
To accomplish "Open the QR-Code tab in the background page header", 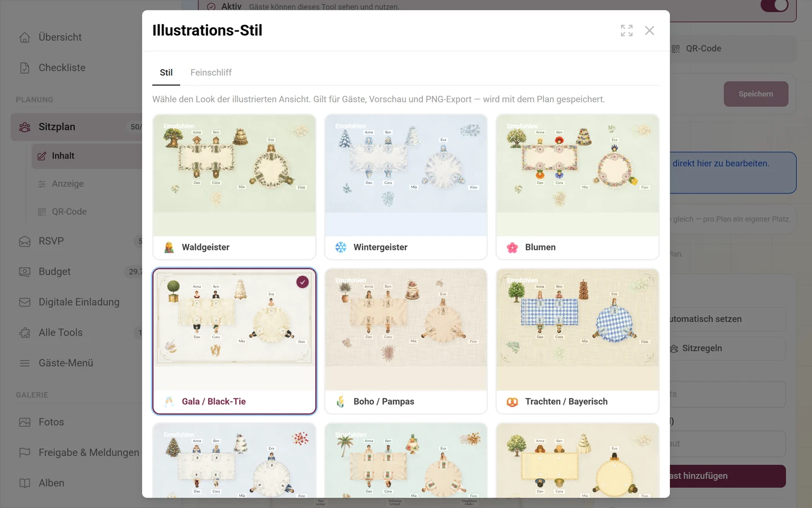I will pyautogui.click(x=696, y=49).
